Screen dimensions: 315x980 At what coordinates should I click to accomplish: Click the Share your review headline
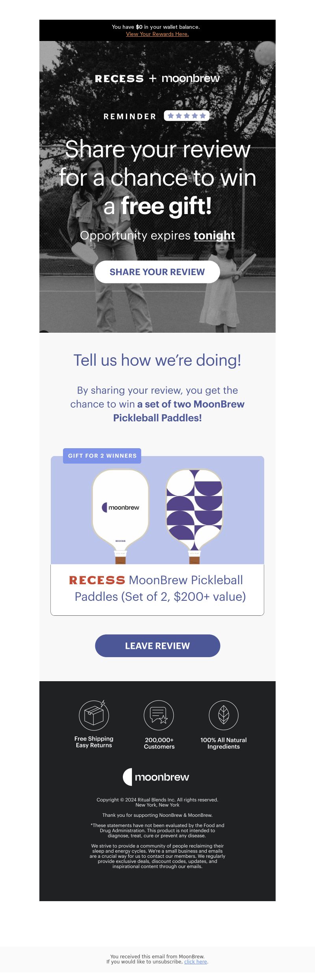[157, 177]
